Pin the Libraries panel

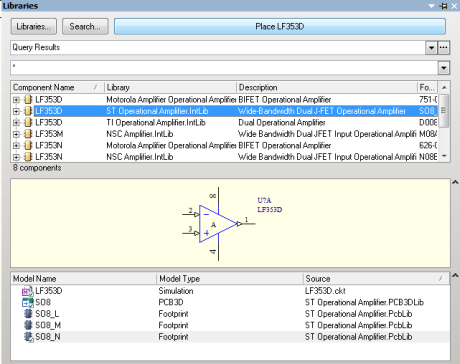click(443, 6)
